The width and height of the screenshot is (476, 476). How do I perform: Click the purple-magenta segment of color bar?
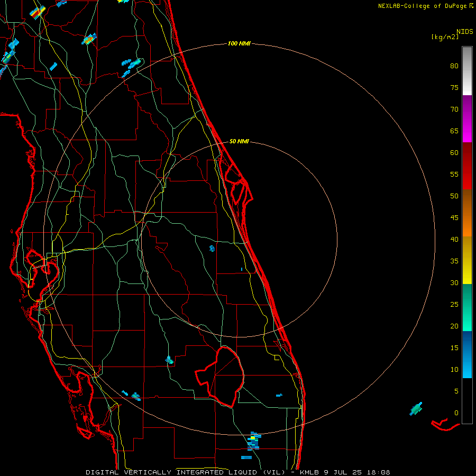[x=467, y=118]
